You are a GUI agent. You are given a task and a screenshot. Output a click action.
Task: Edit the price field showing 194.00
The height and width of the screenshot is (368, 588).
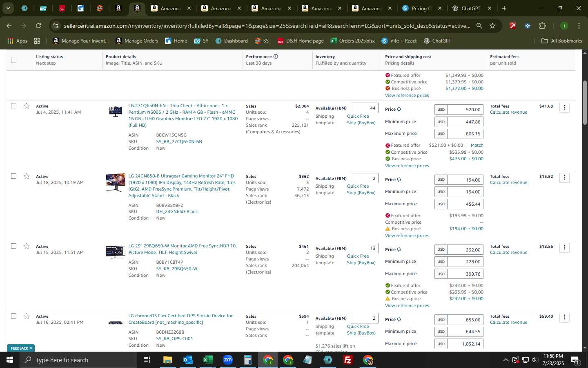pos(465,180)
